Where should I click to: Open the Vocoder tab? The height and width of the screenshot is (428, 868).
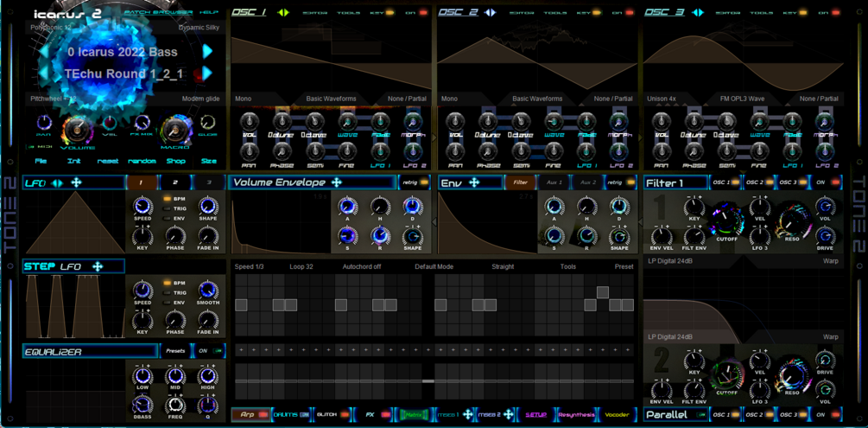coord(618,414)
